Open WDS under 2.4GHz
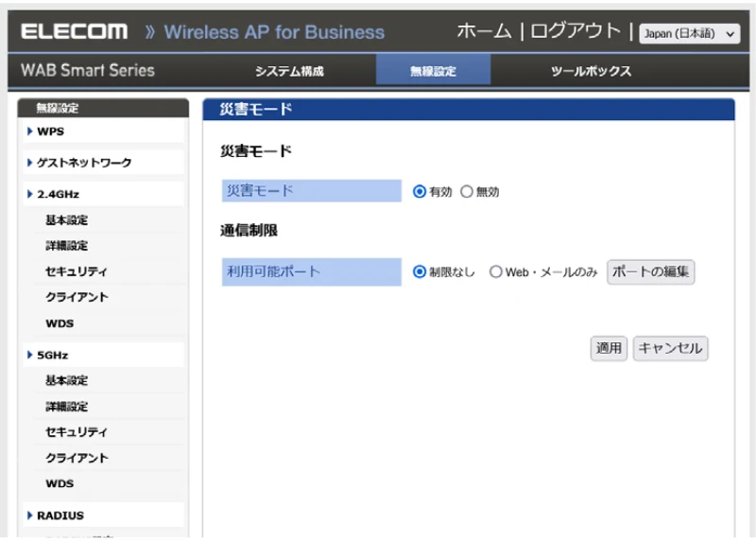 (60, 323)
